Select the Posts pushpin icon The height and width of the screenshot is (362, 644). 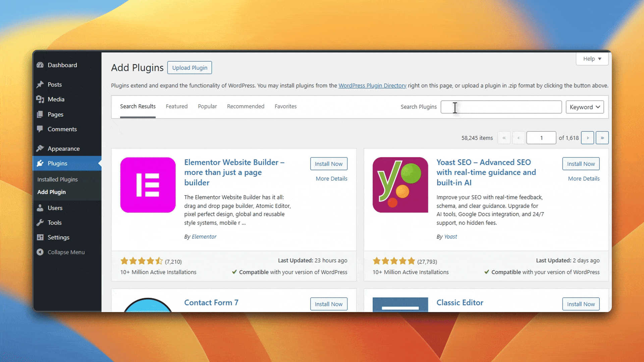tap(40, 84)
